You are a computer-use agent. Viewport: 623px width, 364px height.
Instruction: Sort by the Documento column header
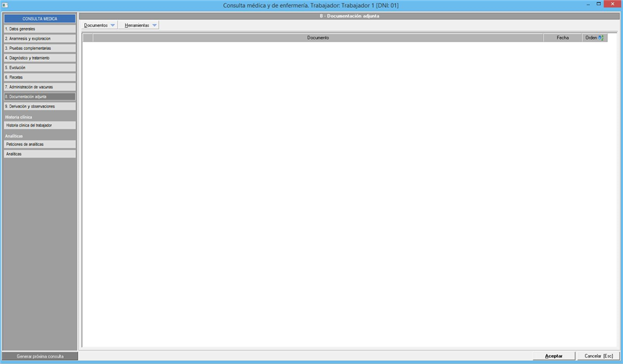(318, 38)
